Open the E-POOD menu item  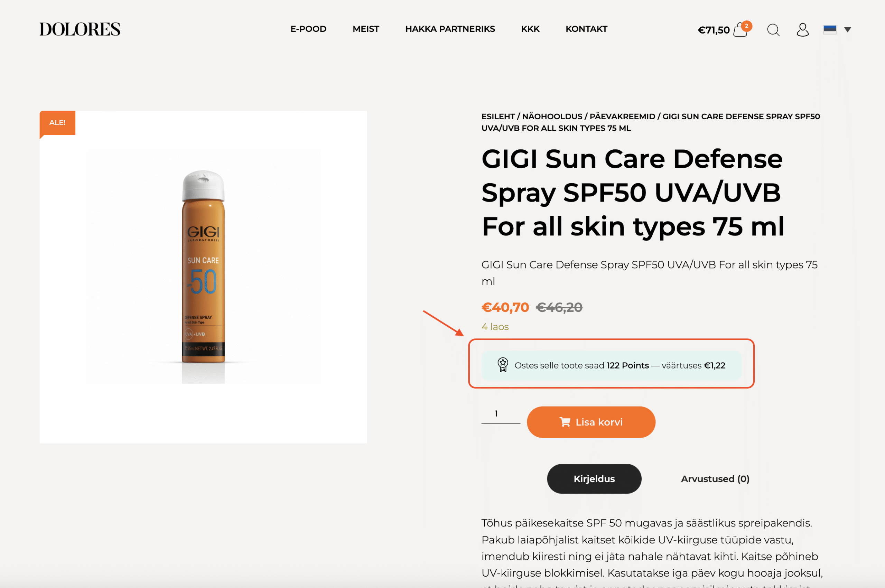(308, 29)
